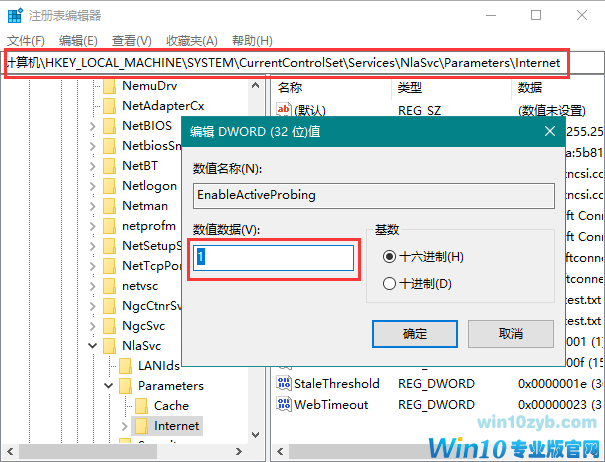The image size is (605, 462).
Task: Select the StaleThreshold value name
Action: click(x=337, y=384)
